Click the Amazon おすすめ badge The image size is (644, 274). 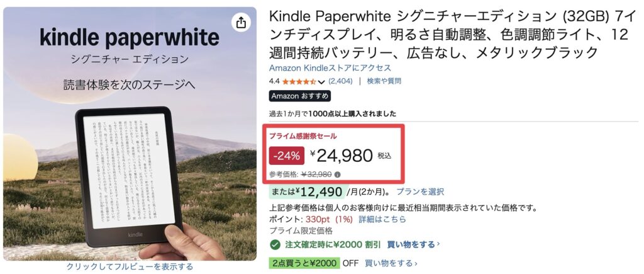point(299,96)
